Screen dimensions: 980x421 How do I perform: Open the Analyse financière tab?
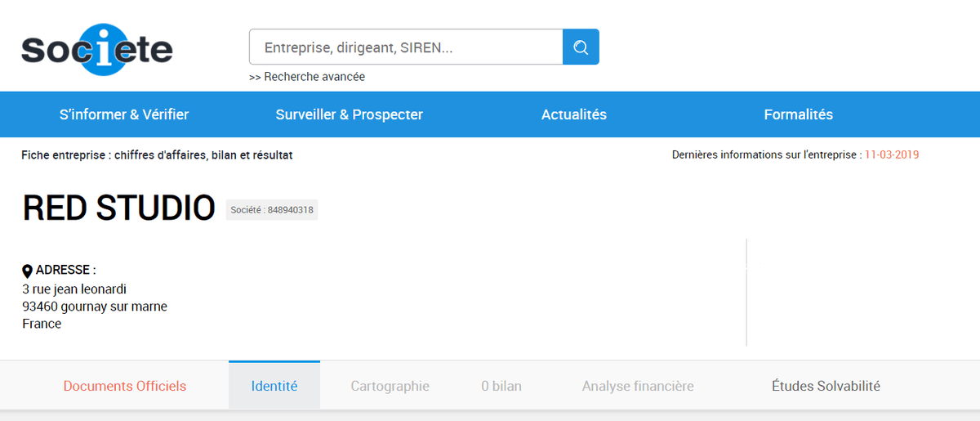point(638,386)
